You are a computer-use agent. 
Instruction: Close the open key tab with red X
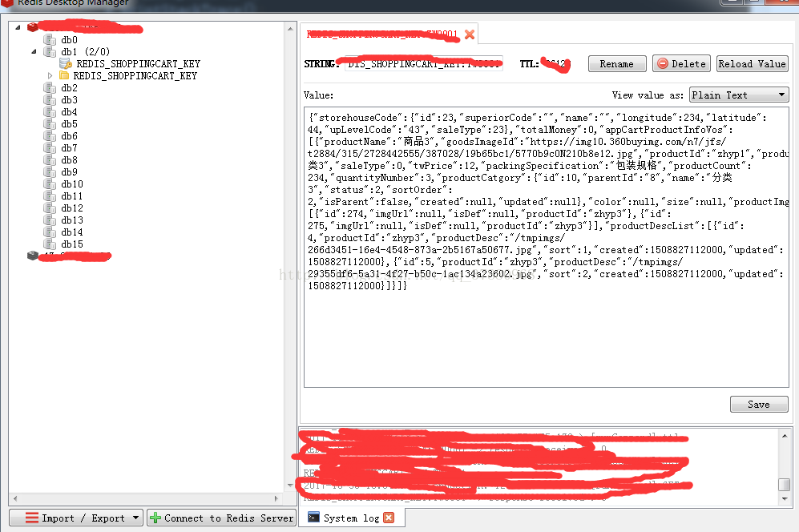470,34
